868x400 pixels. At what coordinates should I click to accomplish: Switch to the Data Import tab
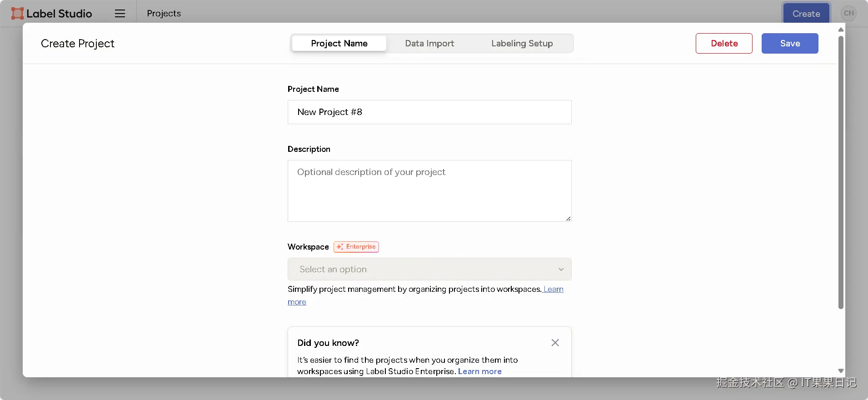point(429,44)
